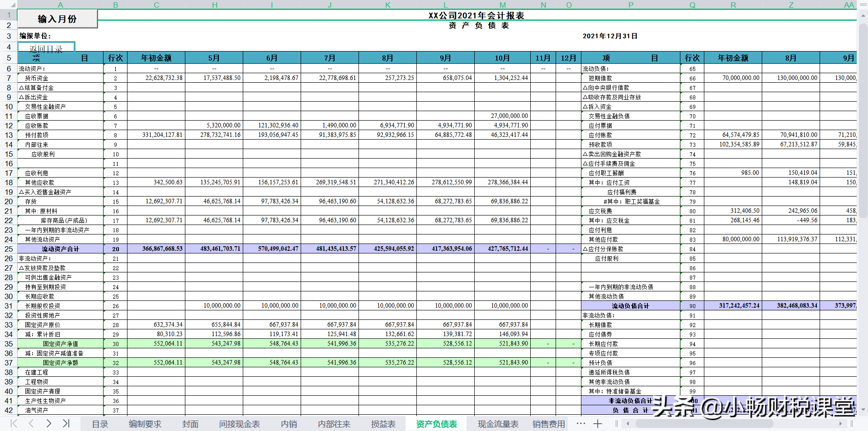Follow the 返回目录 link
Screen dimensions: 868x431
46,48
